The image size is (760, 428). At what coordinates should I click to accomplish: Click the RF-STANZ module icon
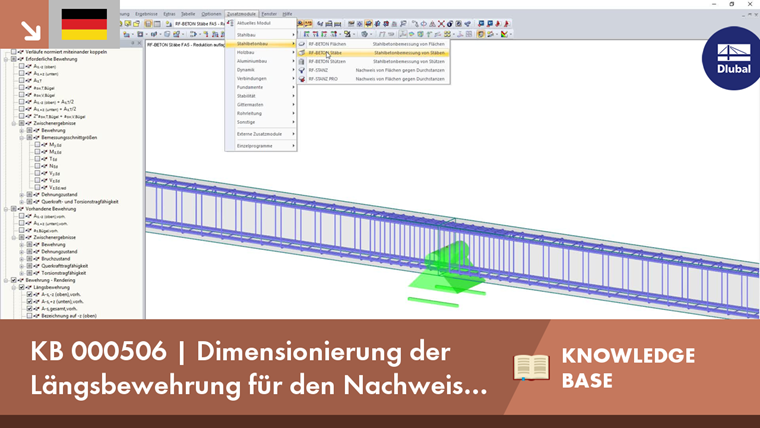point(302,70)
